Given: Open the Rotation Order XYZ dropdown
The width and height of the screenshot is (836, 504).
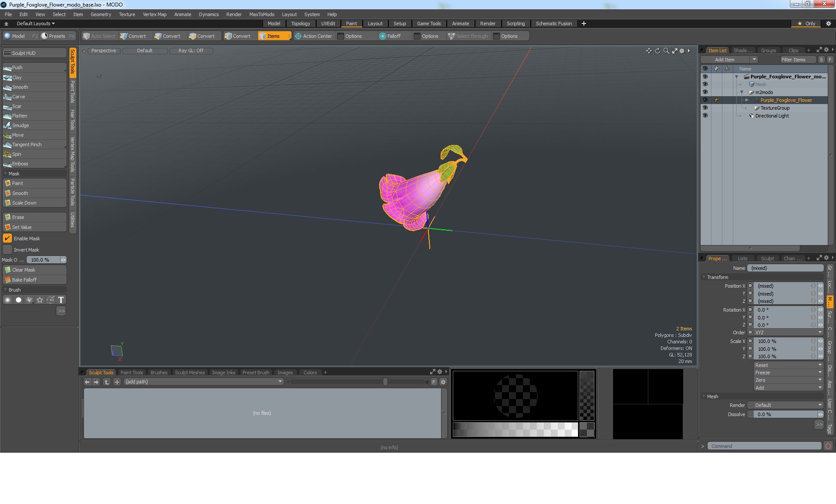Looking at the screenshot, I should [788, 333].
